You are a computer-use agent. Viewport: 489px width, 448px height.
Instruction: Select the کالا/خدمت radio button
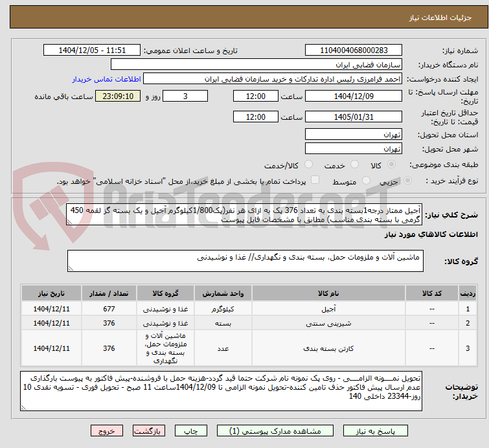[308, 164]
